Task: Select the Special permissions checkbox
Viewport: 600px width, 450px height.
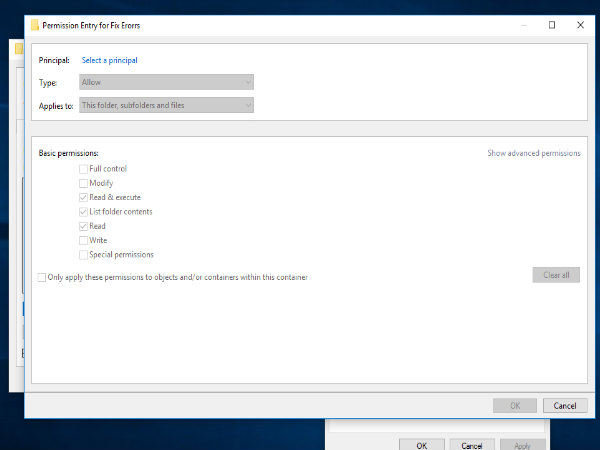Action: click(83, 255)
